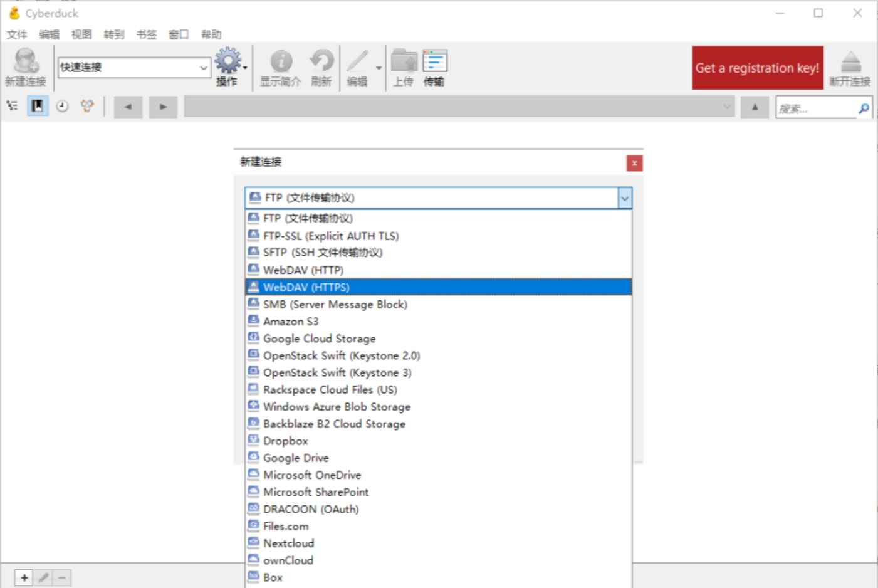Open the protocol dropdown in the connection dialog

(625, 198)
